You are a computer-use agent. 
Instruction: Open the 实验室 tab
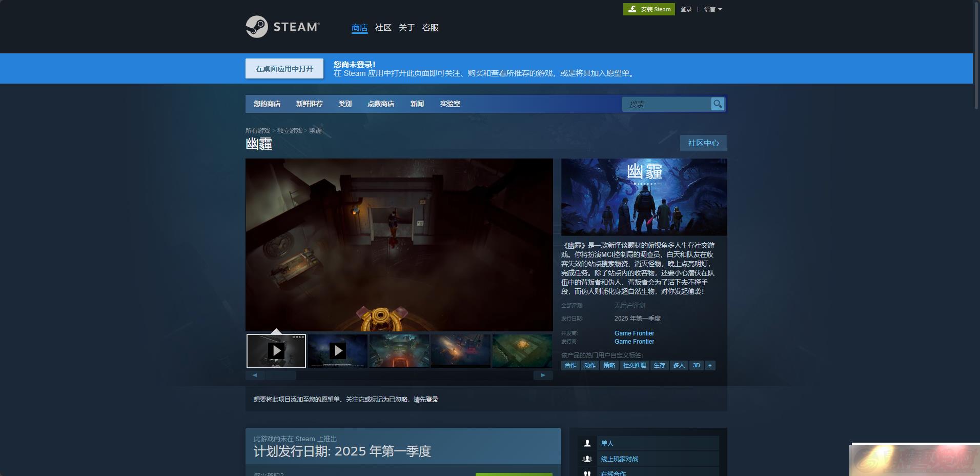(x=450, y=104)
